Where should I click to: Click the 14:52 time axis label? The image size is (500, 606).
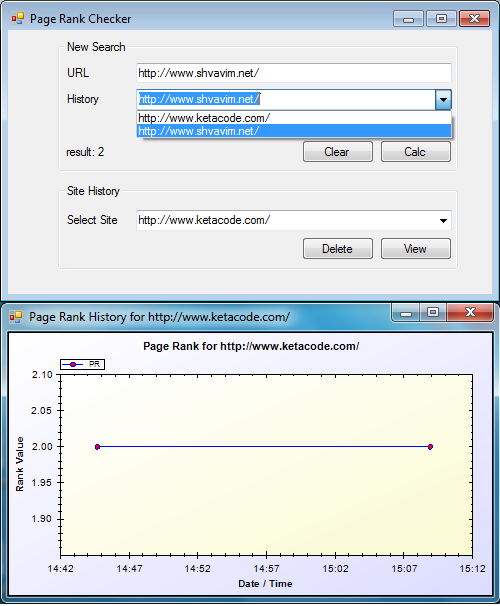pos(197,569)
